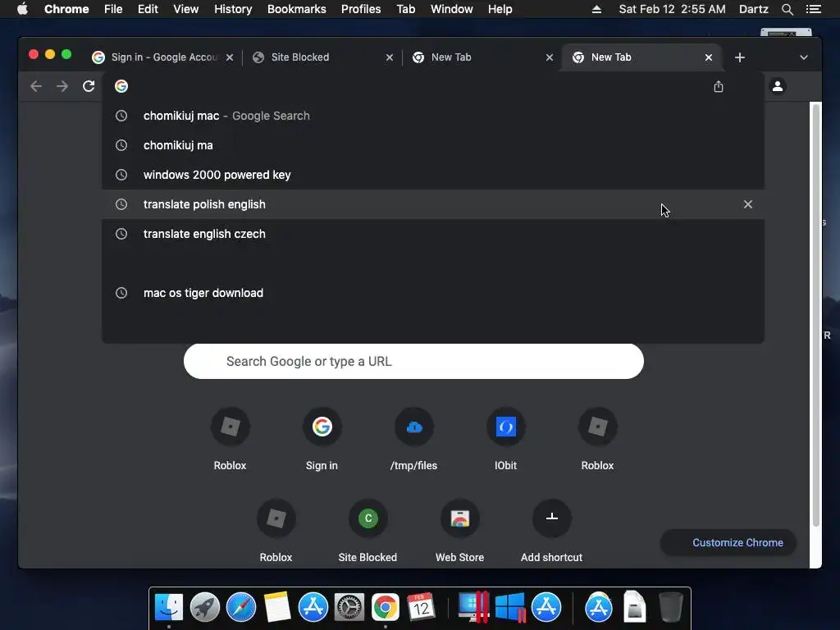Choose 'translate polish english' suggestion

click(433, 204)
